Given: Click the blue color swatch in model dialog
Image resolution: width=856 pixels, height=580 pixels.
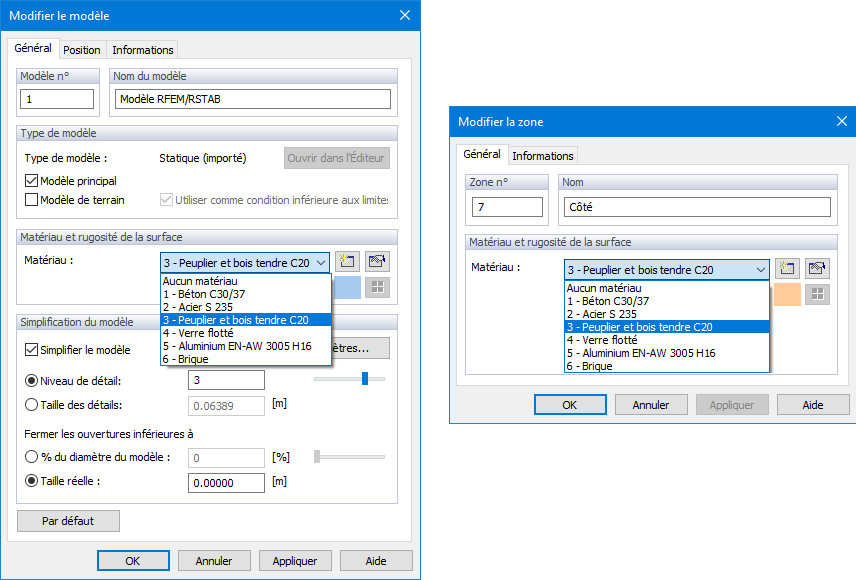Looking at the screenshot, I should click(x=347, y=287).
